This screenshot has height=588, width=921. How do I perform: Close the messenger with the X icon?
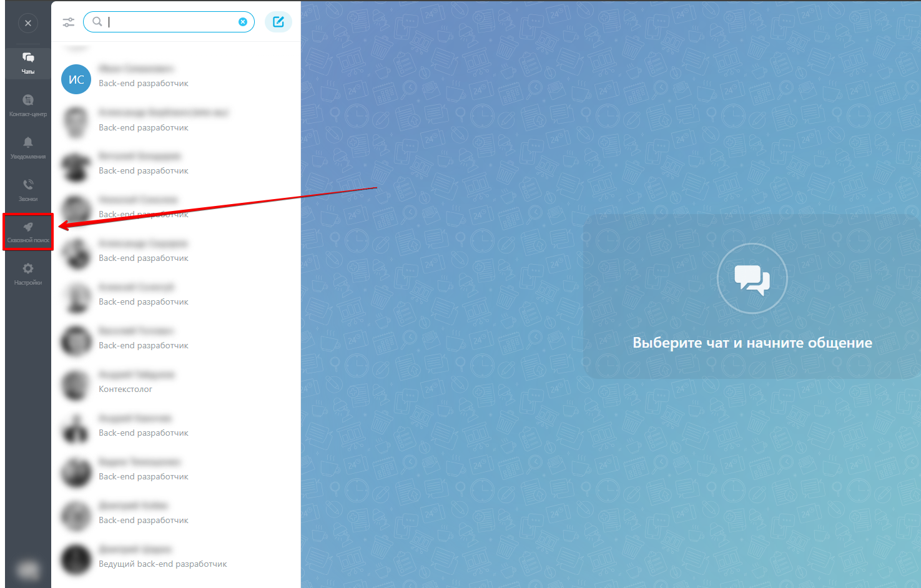click(28, 23)
